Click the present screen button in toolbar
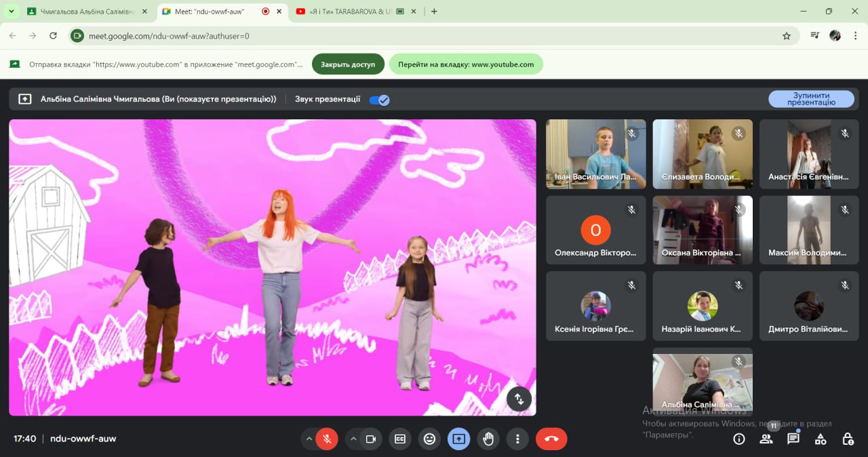Viewport: 868px width, 457px height. pos(458,439)
